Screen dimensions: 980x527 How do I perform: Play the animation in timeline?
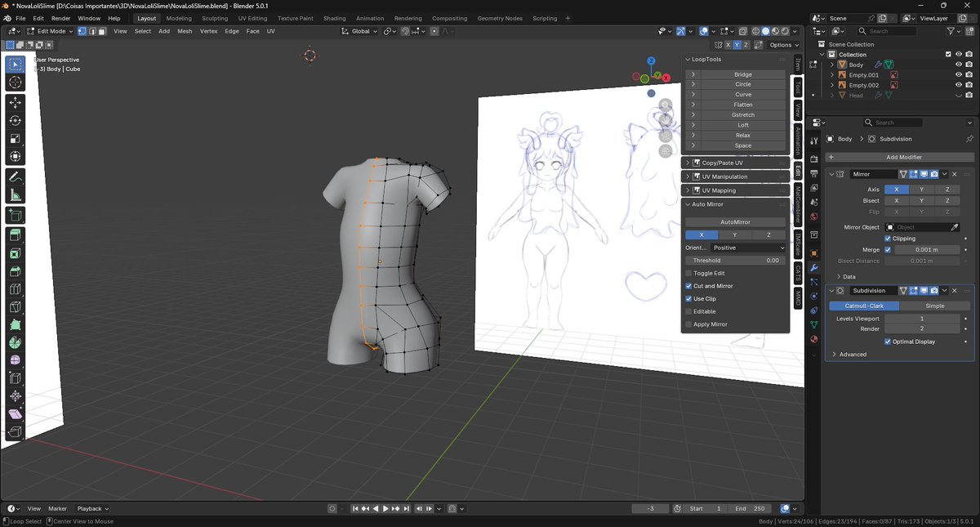(385, 509)
